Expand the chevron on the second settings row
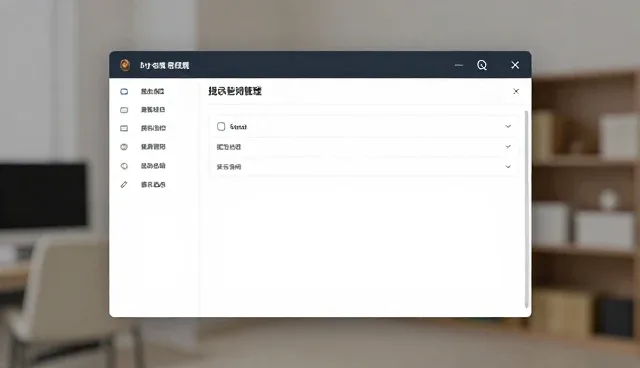Image resolution: width=640 pixels, height=368 pixels. (x=508, y=146)
